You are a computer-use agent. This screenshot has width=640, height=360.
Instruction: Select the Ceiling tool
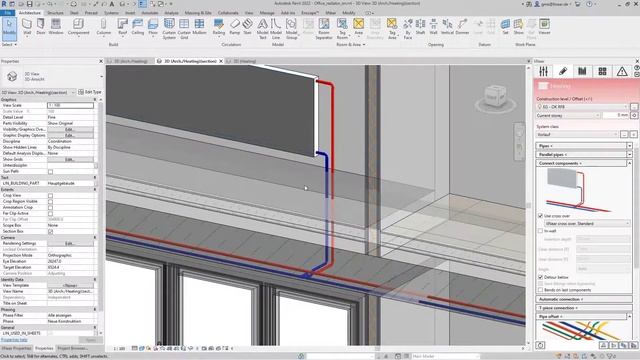click(138, 27)
